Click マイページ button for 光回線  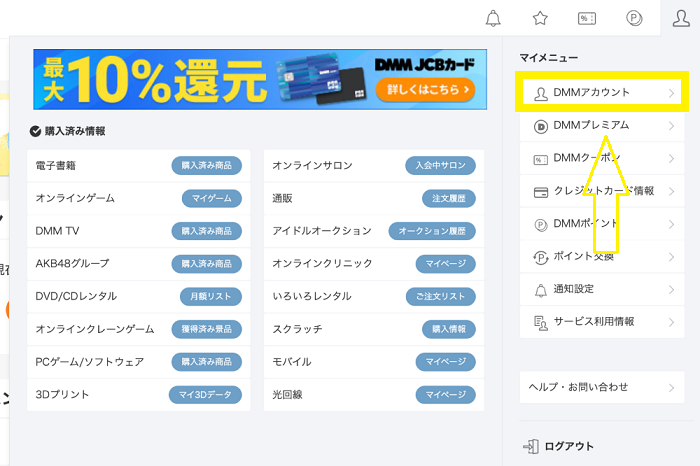[446, 395]
